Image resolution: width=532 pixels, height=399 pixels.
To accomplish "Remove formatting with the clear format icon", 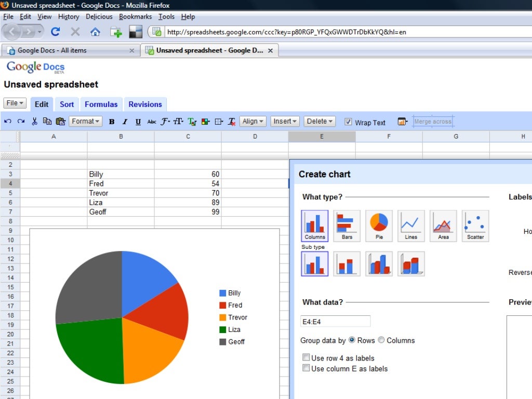I will tap(232, 122).
